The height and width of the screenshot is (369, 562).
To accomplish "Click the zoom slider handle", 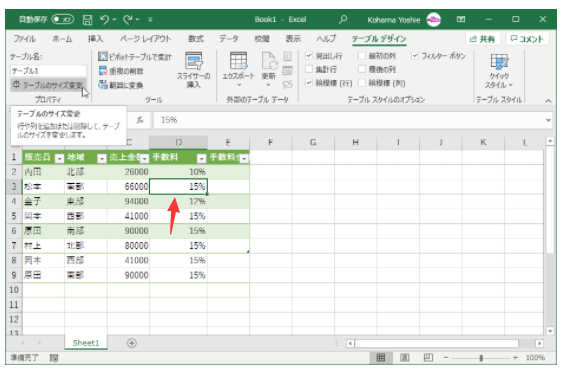I will point(481,358).
